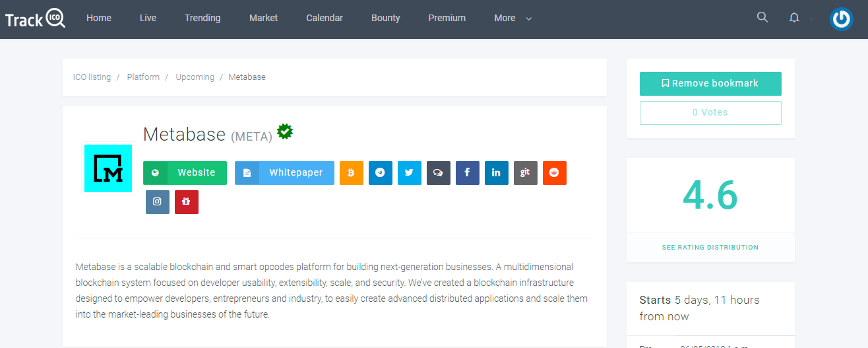Viewport: 868px width, 348px height.
Task: Open the chat bubbles social icon
Action: coord(439,173)
